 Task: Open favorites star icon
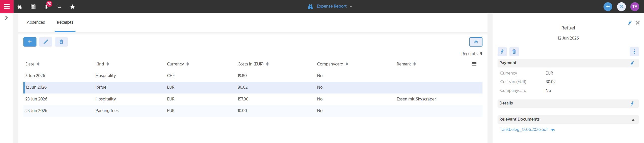click(x=72, y=7)
